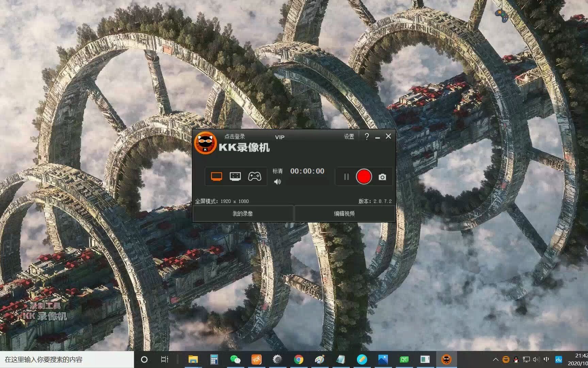Open the system volume tray icon
588x368 pixels.
click(x=536, y=359)
